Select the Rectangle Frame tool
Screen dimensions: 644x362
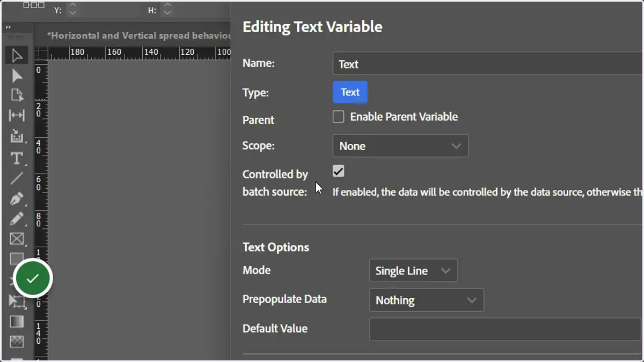[17, 239]
